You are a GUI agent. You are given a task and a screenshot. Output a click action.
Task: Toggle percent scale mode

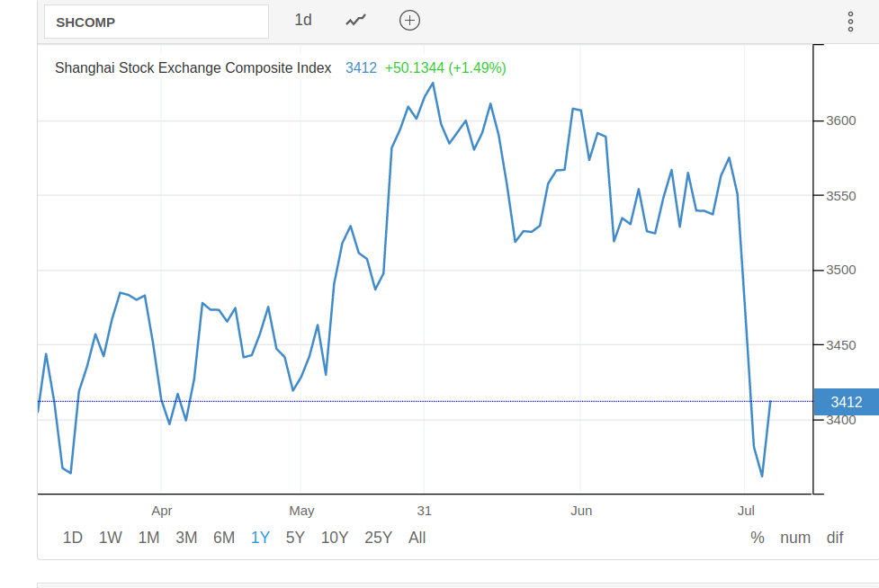757,538
